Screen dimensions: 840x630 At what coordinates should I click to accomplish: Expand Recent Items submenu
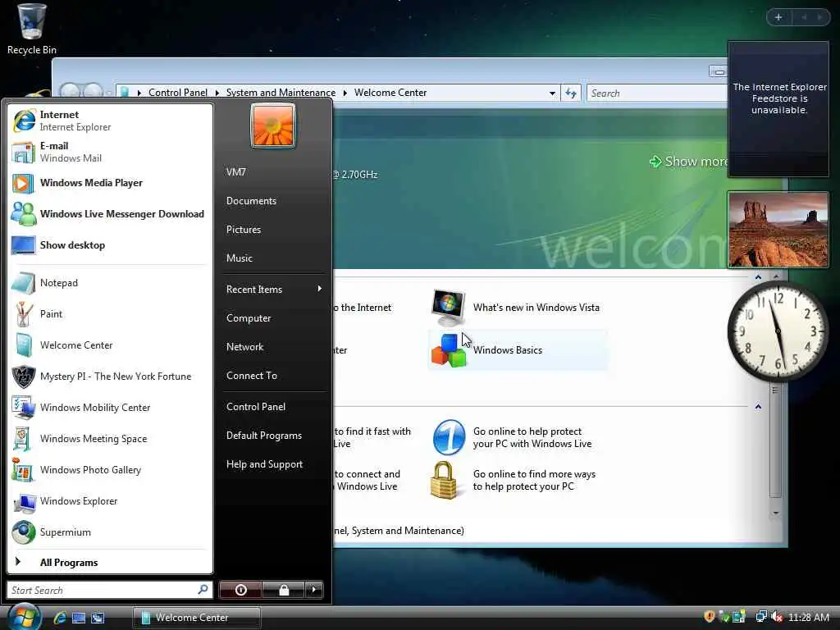272,290
